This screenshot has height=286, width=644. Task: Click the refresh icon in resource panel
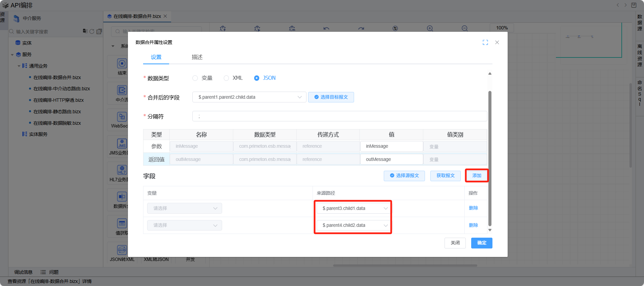92,31
